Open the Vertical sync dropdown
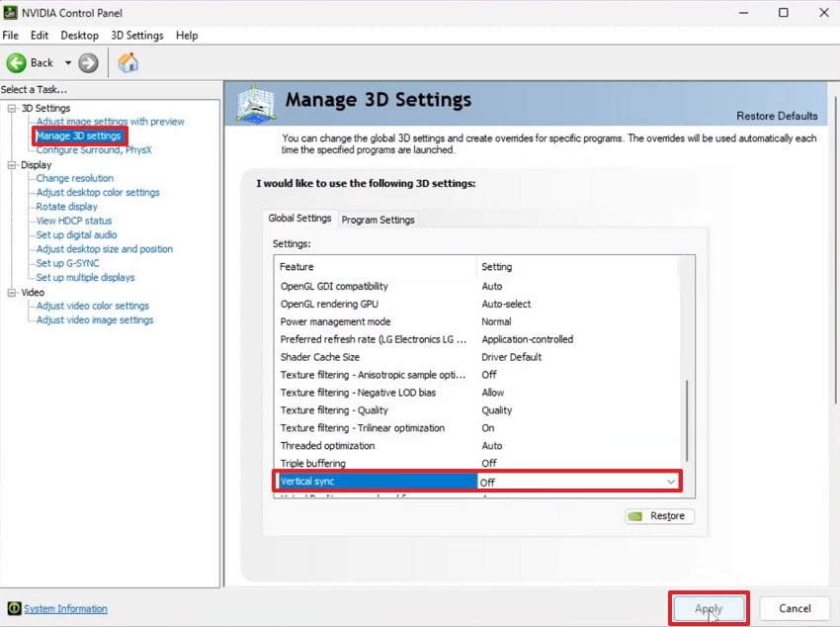 click(671, 482)
